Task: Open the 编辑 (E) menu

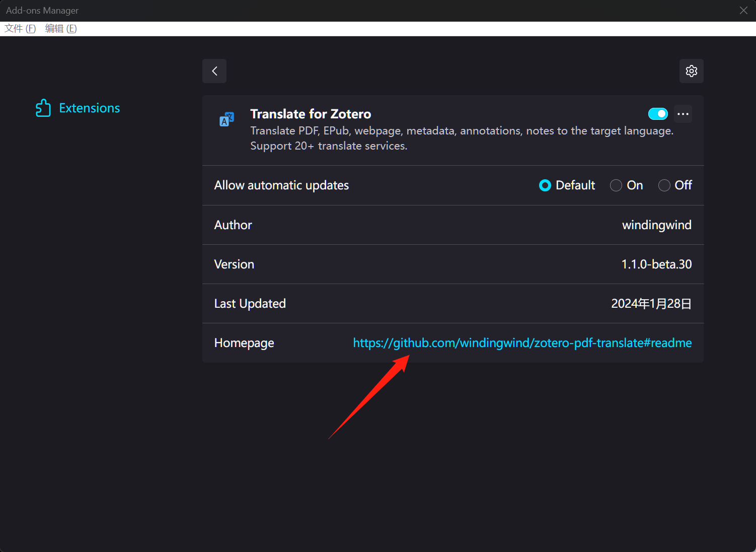Action: pyautogui.click(x=61, y=29)
